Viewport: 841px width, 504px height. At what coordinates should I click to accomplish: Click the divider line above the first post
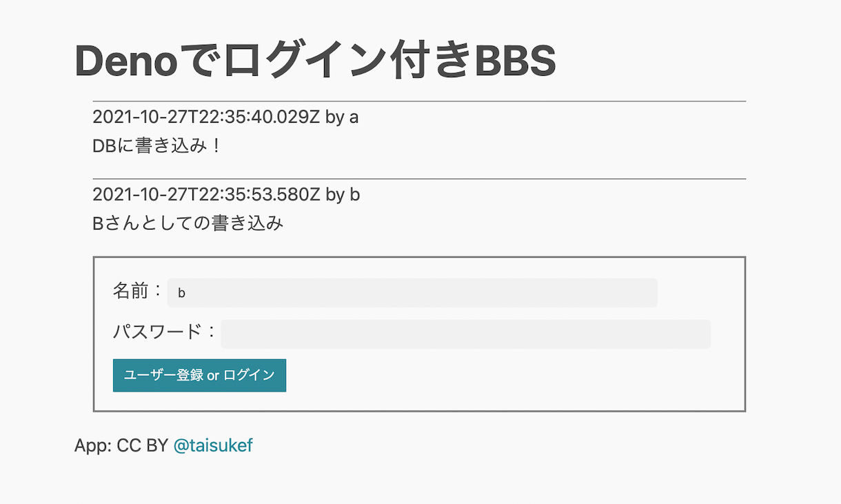419,101
